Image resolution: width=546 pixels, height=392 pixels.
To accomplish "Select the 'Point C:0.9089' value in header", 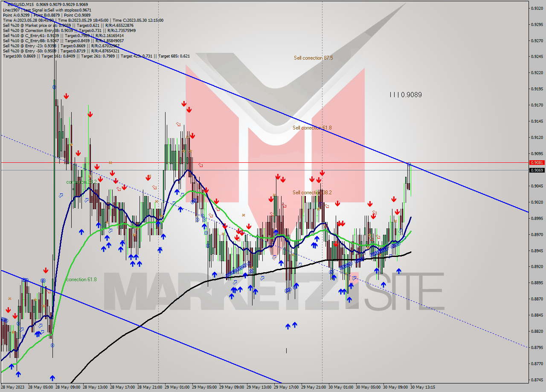I will 77,15.
